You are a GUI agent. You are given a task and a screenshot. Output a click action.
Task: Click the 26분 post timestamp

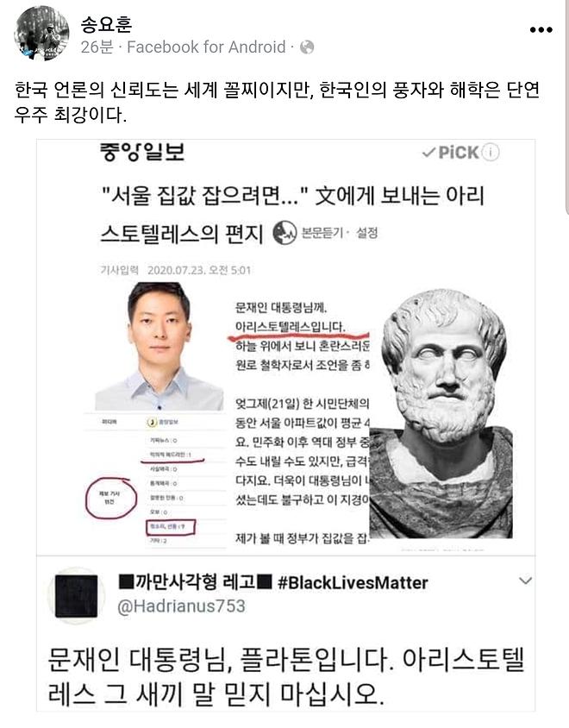pyautogui.click(x=97, y=47)
